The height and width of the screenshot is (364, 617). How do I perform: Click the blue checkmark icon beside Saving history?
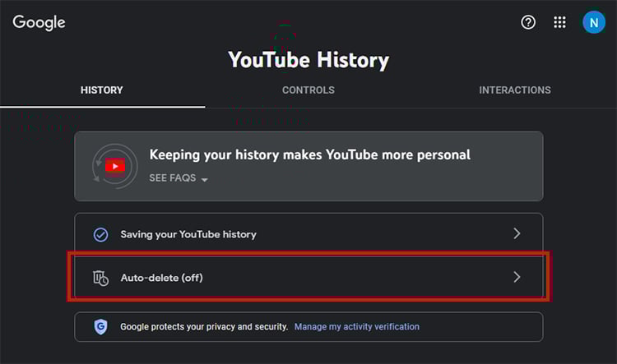click(100, 234)
